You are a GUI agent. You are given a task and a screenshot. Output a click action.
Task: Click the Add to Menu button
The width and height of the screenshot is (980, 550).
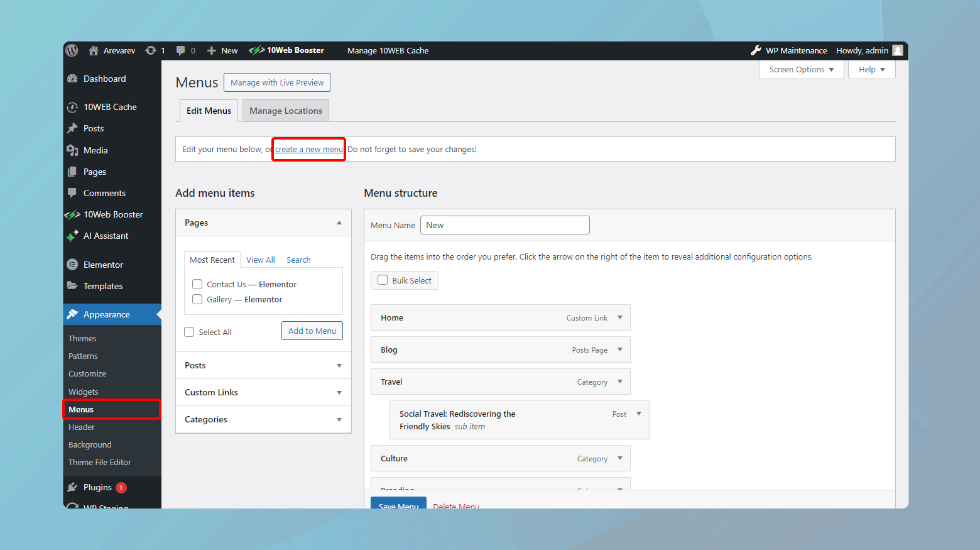pos(312,331)
